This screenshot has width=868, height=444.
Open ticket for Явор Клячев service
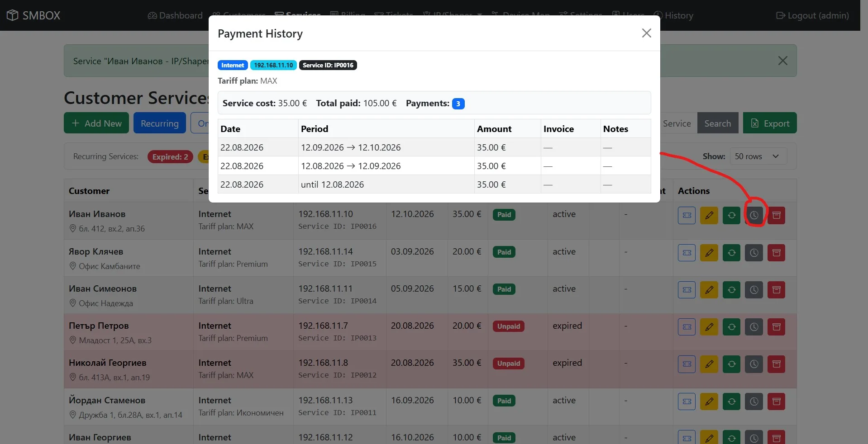click(x=687, y=253)
